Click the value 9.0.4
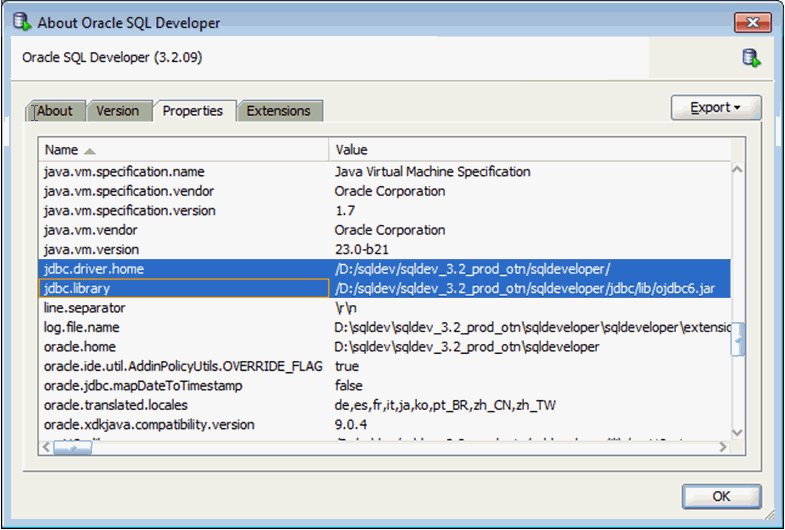The image size is (785, 530). coord(350,425)
